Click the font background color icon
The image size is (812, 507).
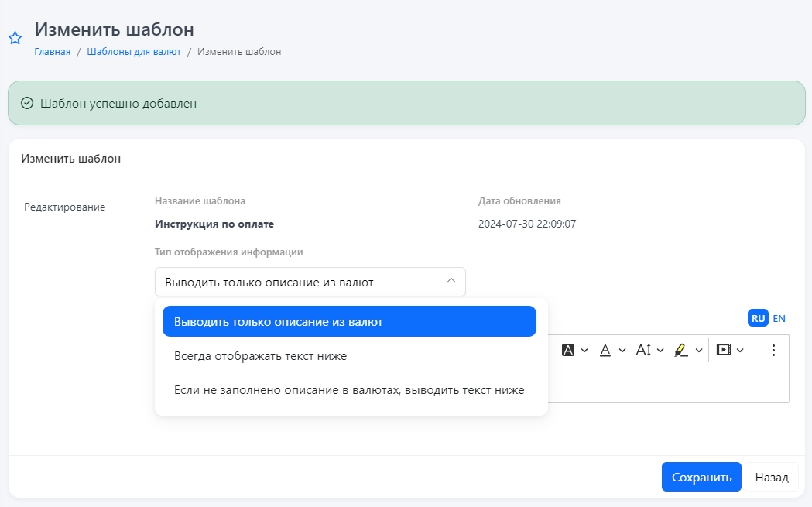click(568, 350)
